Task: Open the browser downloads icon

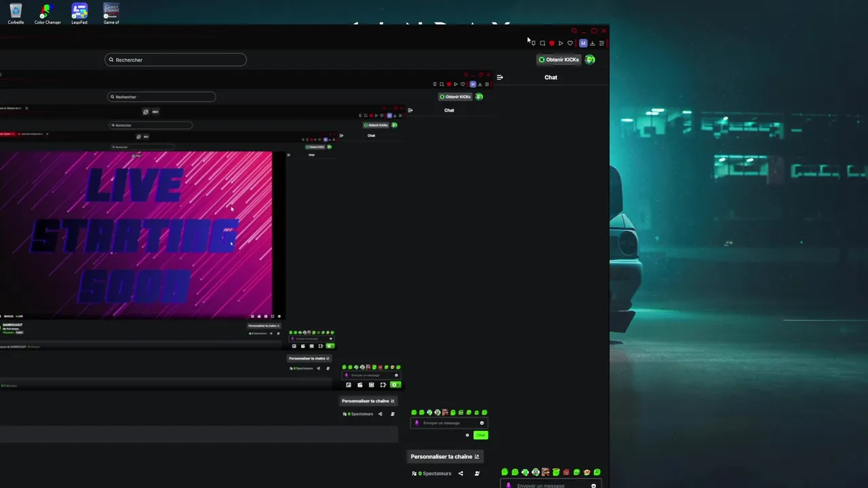Action: pyautogui.click(x=593, y=43)
